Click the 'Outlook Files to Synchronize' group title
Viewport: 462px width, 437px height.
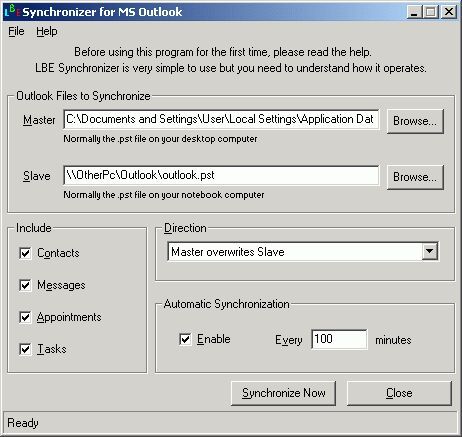point(83,96)
